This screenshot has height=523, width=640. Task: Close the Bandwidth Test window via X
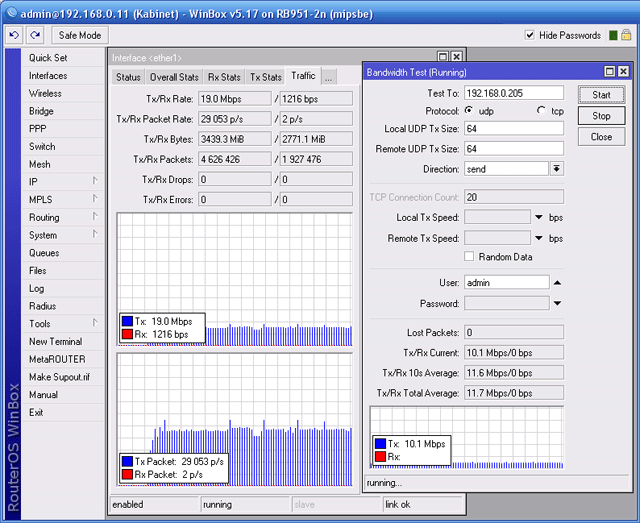click(x=623, y=72)
